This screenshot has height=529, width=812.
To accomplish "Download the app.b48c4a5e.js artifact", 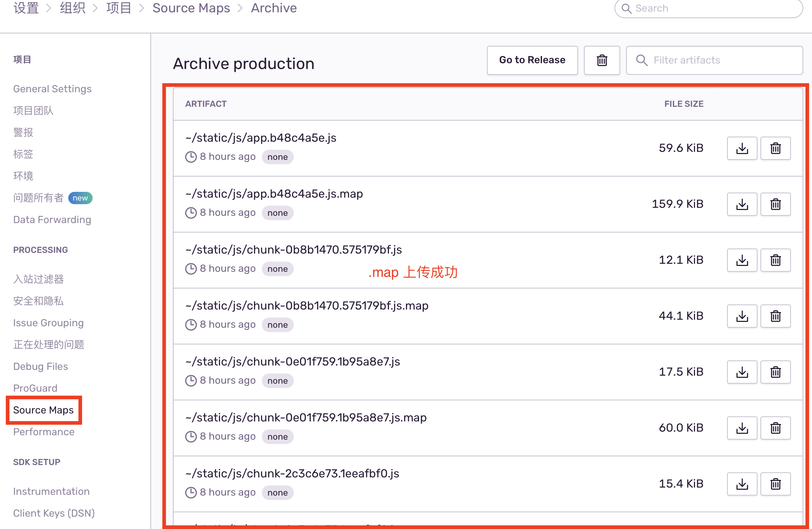I will [742, 148].
